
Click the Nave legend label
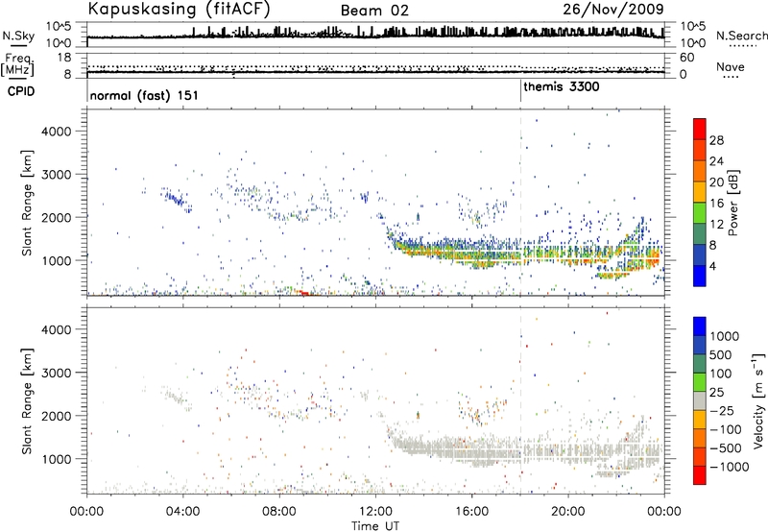(731, 67)
